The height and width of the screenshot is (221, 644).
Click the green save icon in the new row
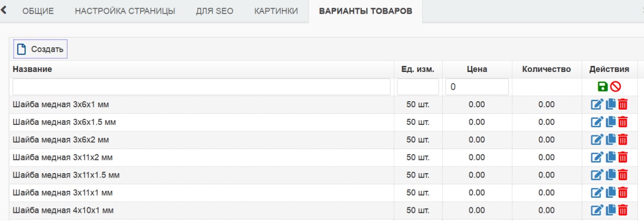[x=603, y=87]
